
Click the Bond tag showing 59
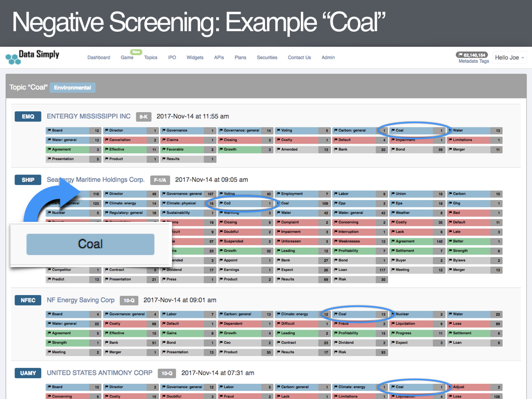coord(417,149)
